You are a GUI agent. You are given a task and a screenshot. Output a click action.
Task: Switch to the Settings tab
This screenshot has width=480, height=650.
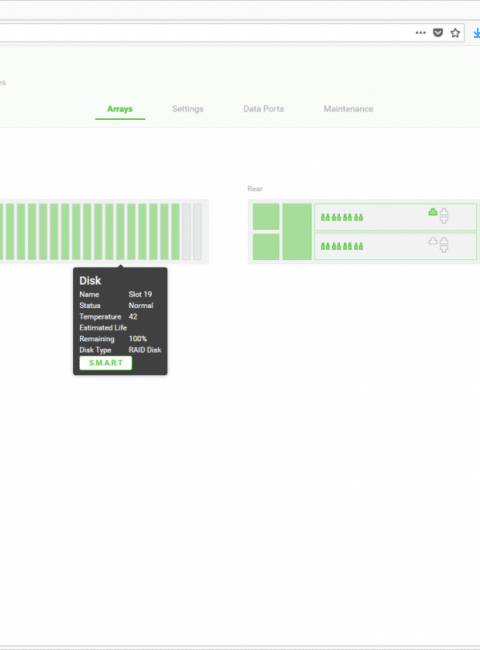click(188, 109)
